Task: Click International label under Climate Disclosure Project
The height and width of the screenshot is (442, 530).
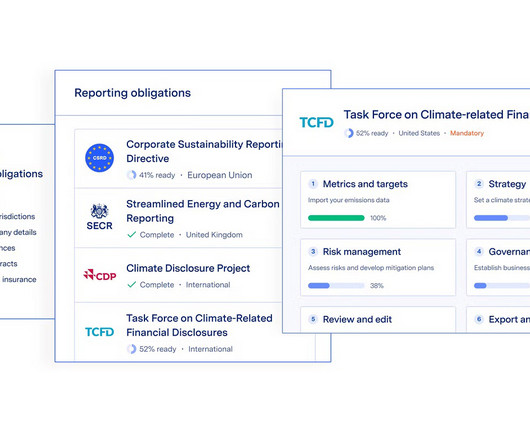Action: tap(208, 285)
